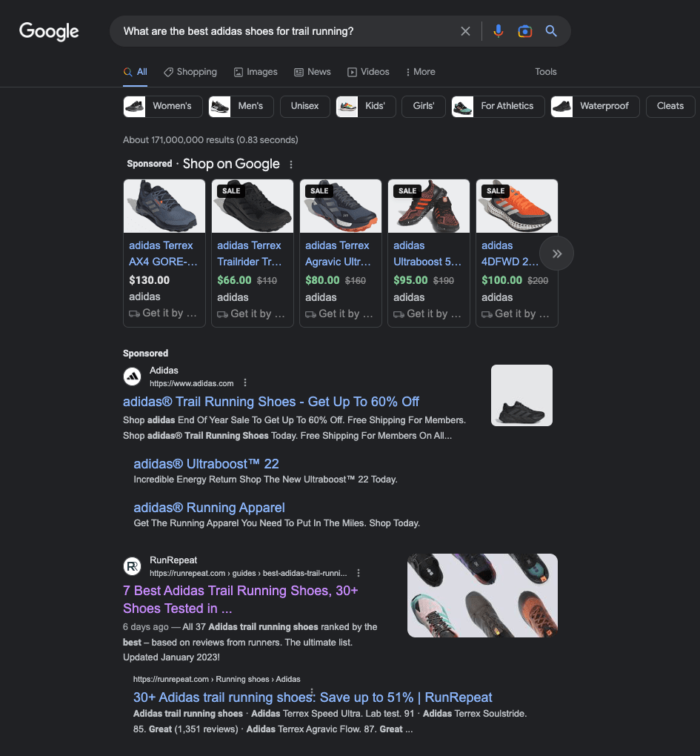The height and width of the screenshot is (756, 700).
Task: Select the Unisex filter chip
Action: 304,107
